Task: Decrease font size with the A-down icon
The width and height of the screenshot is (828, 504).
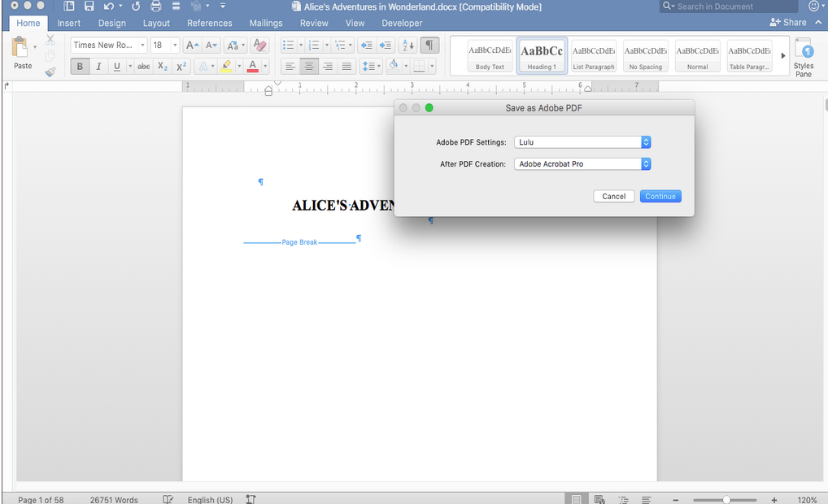Action: [x=211, y=46]
